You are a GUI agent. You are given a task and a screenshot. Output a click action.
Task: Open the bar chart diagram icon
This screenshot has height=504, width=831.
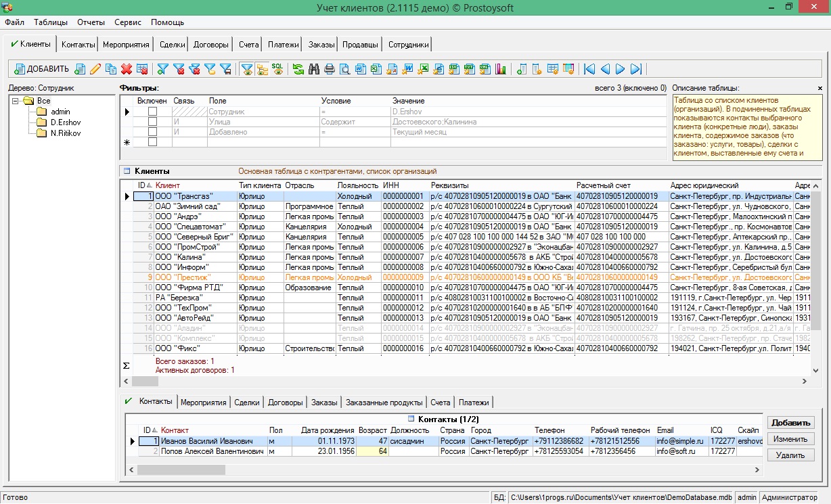tap(501, 68)
